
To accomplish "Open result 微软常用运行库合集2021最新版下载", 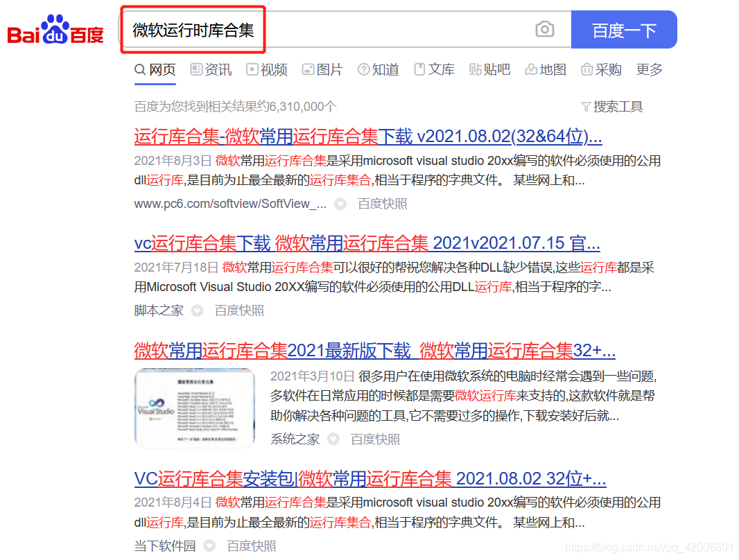I will click(x=374, y=351).
